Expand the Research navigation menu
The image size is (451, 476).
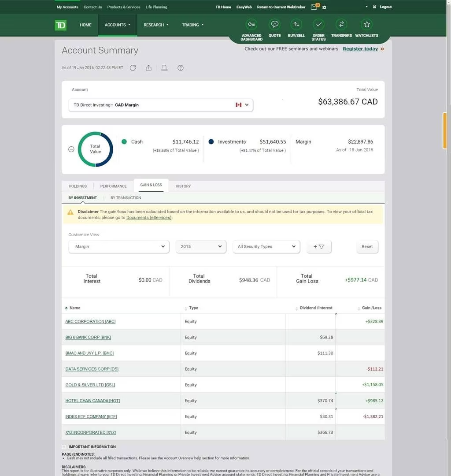pyautogui.click(x=156, y=25)
